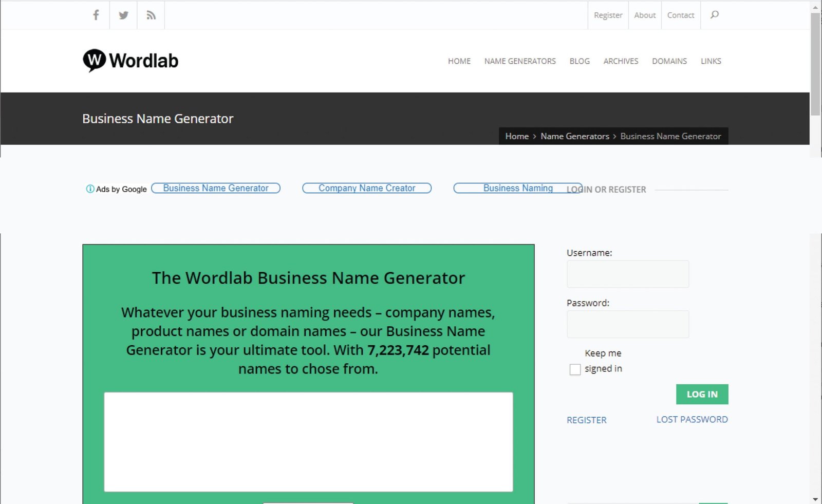Image resolution: width=822 pixels, height=504 pixels.
Task: Open the ARCHIVES menu item
Action: pyautogui.click(x=621, y=61)
